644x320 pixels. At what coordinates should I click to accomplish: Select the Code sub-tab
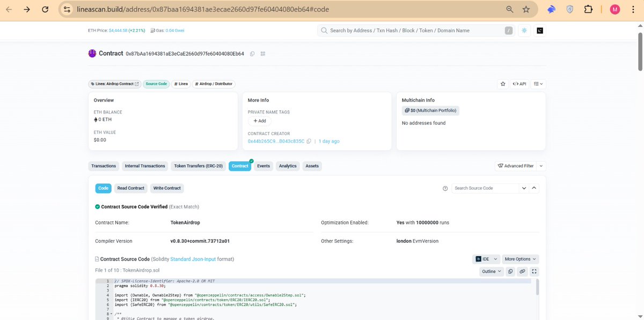click(104, 188)
